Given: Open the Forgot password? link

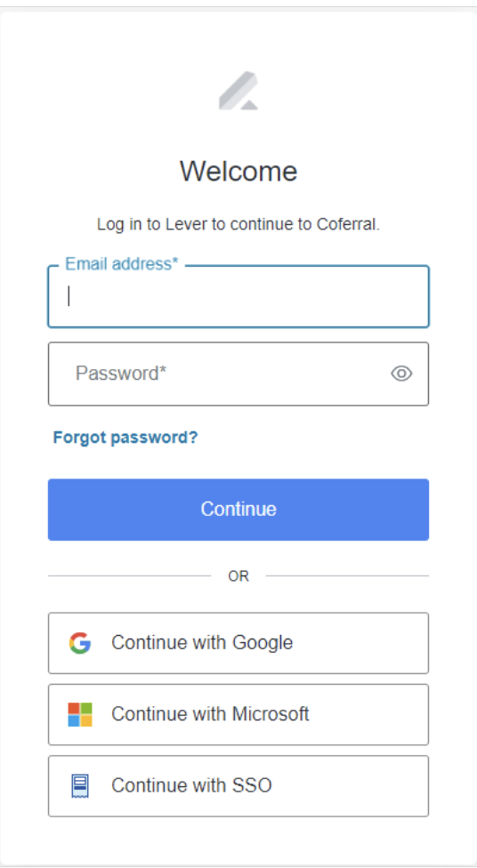Looking at the screenshot, I should pyautogui.click(x=125, y=438).
